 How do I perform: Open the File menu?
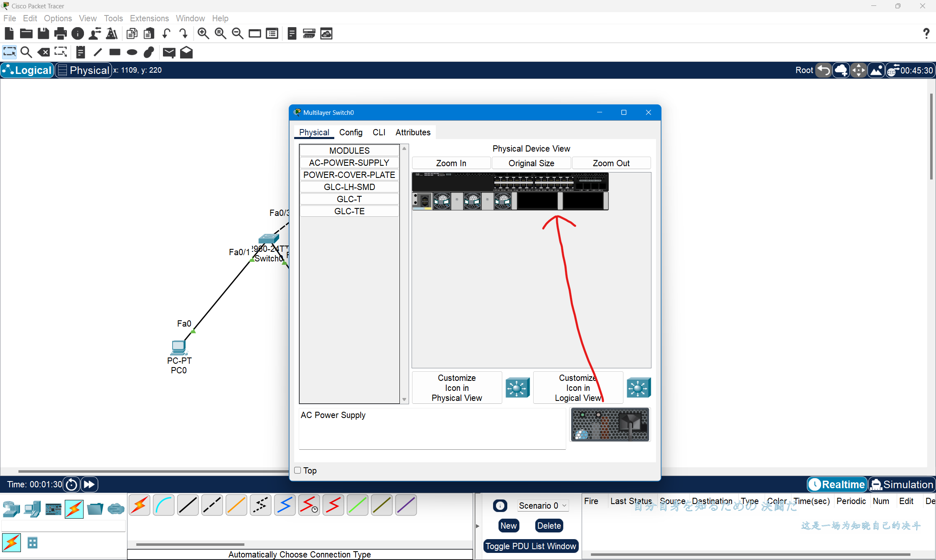10,18
